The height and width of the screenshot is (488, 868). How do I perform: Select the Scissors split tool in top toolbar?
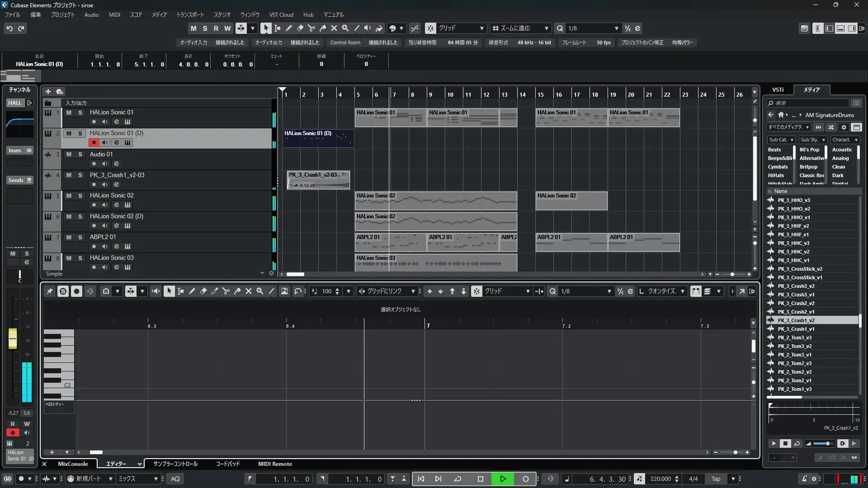pos(311,28)
